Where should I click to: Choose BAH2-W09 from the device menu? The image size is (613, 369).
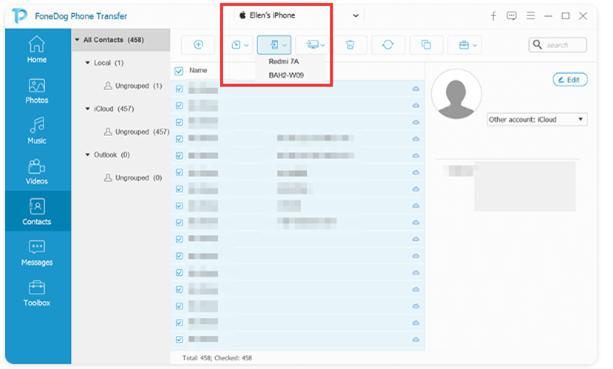pyautogui.click(x=286, y=75)
